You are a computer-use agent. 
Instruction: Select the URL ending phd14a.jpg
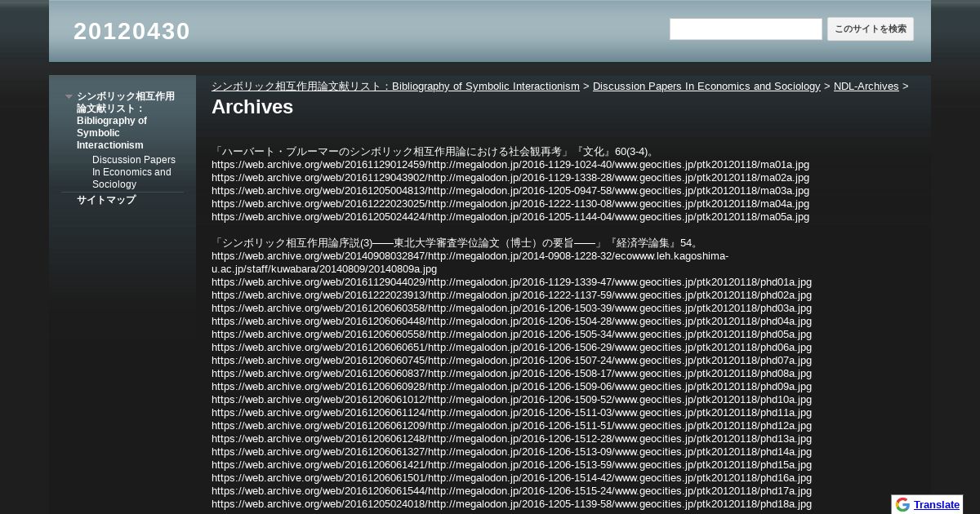pos(512,452)
